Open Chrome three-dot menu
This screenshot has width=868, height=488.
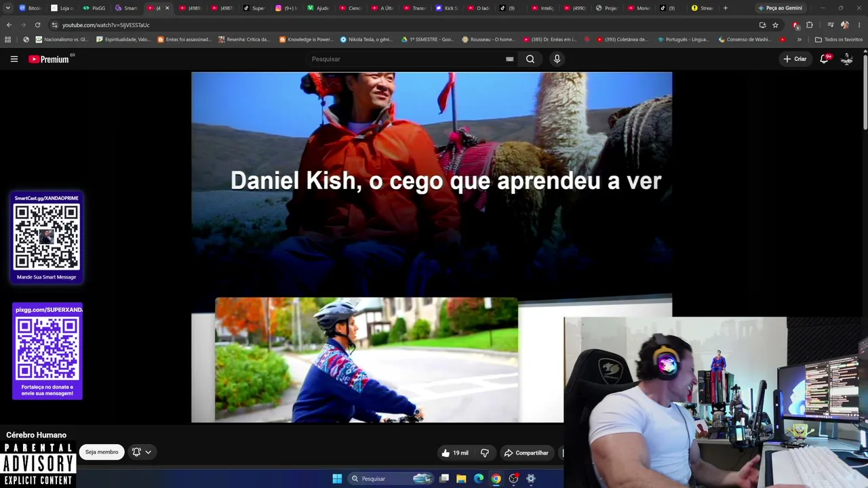coord(859,25)
